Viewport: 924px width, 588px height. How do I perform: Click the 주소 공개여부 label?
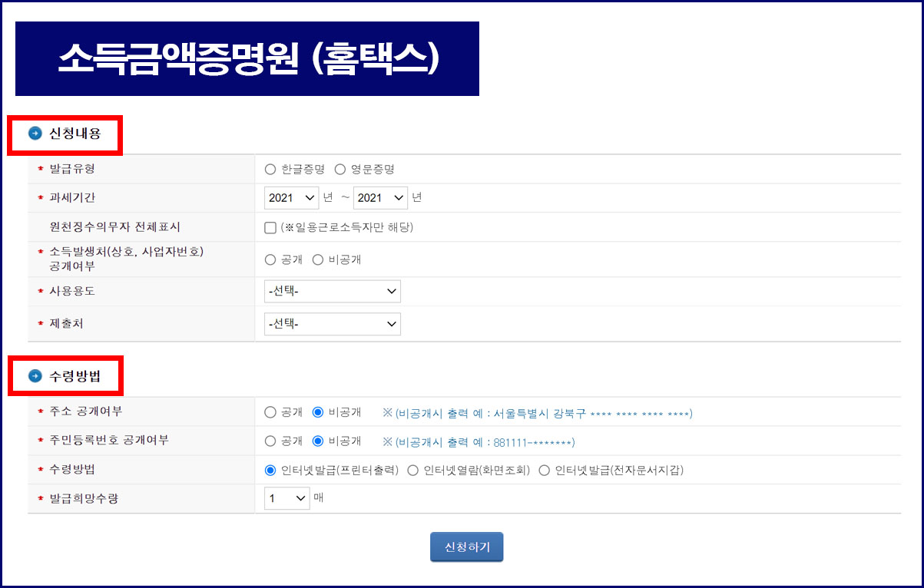(85, 411)
